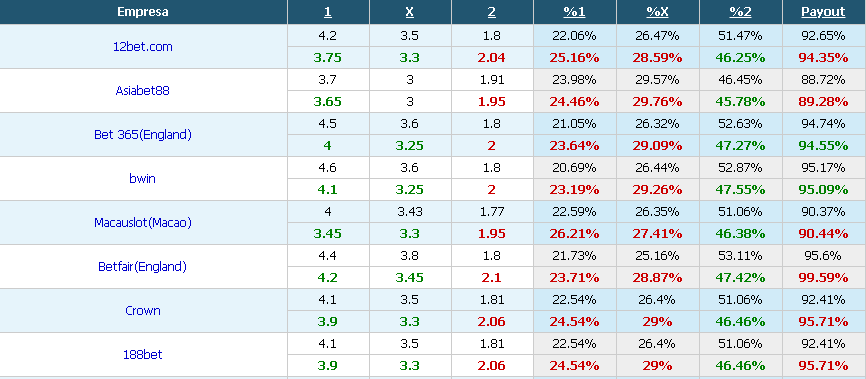Sort by the 'X' draw odds column header
Viewport: 866px width, 379px height.
(410, 12)
